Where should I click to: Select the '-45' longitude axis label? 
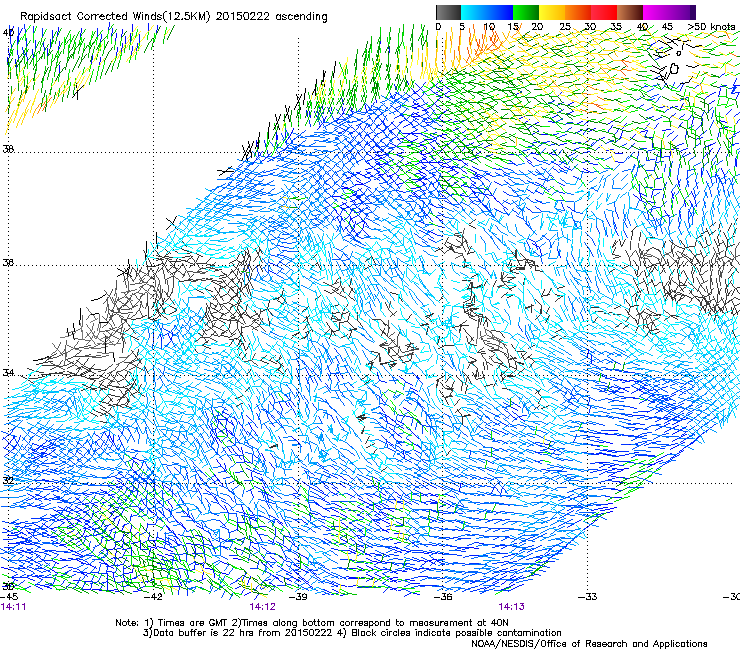[x=10, y=597]
